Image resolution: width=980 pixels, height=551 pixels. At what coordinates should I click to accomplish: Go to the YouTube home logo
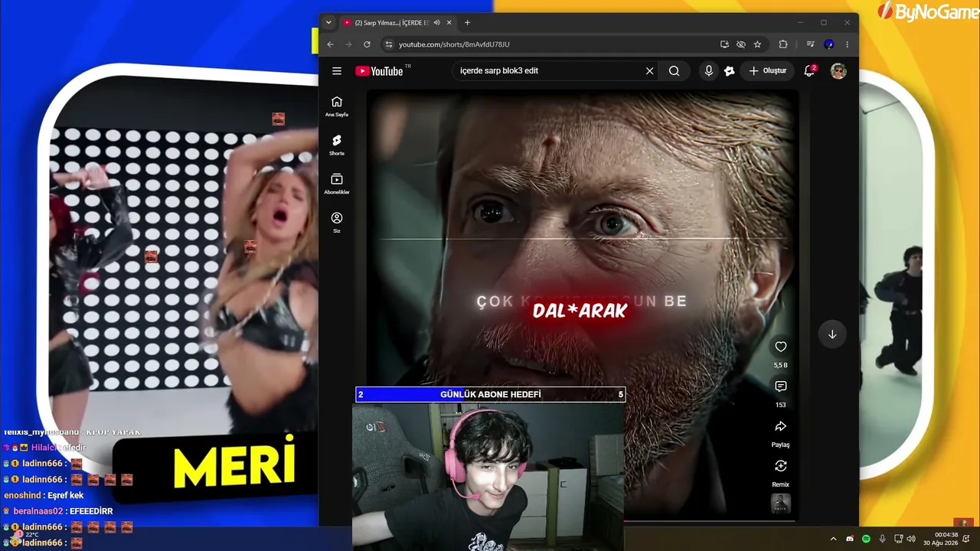tap(379, 71)
